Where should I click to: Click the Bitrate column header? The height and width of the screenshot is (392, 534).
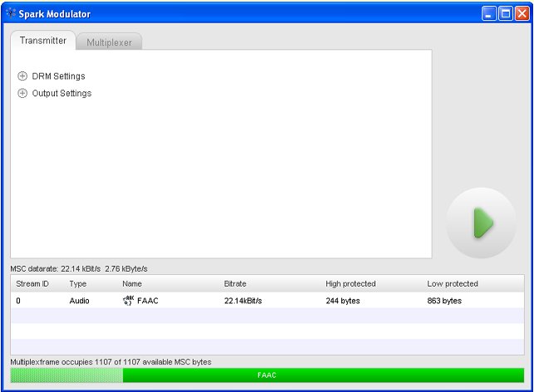(x=235, y=284)
